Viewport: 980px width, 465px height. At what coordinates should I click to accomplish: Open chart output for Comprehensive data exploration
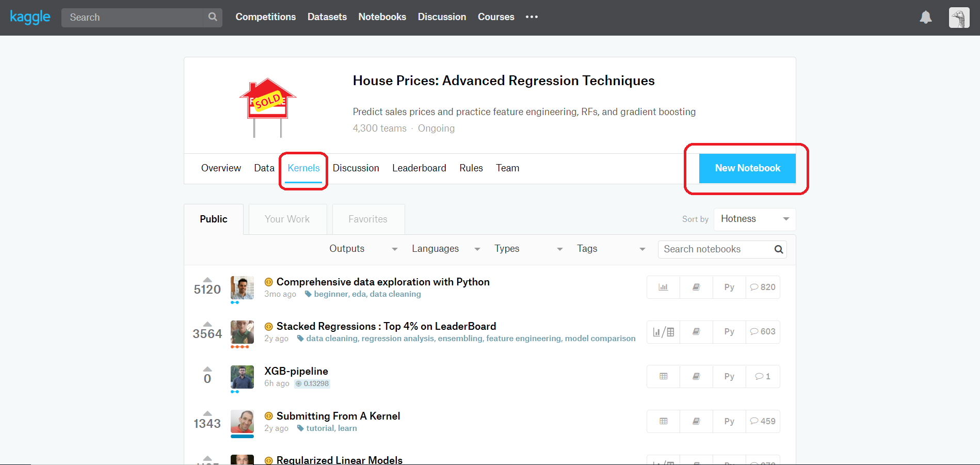coord(663,287)
